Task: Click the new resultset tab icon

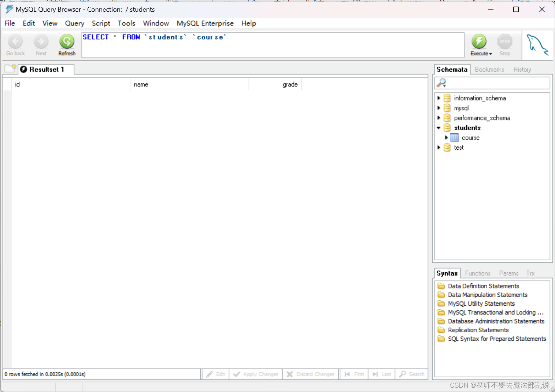Action: point(10,68)
